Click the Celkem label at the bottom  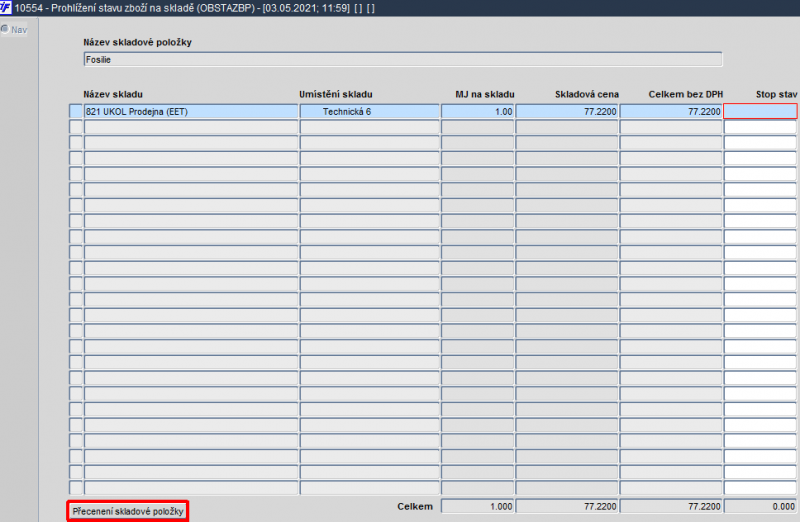[x=415, y=506]
